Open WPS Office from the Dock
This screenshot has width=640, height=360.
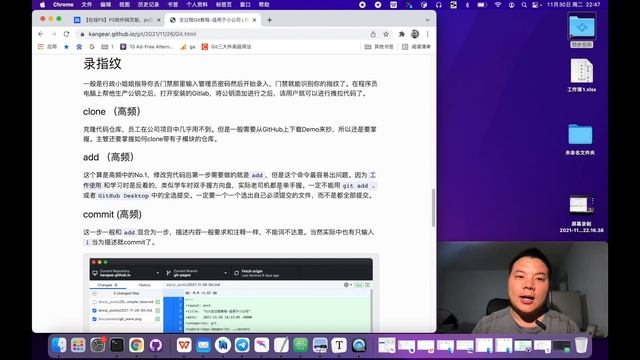pos(184,345)
